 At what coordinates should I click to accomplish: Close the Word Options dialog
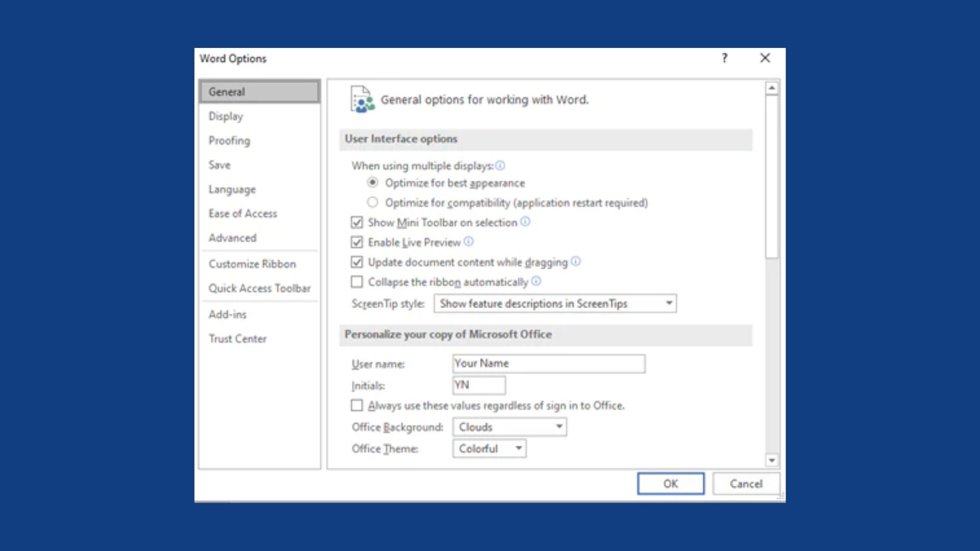pos(765,58)
